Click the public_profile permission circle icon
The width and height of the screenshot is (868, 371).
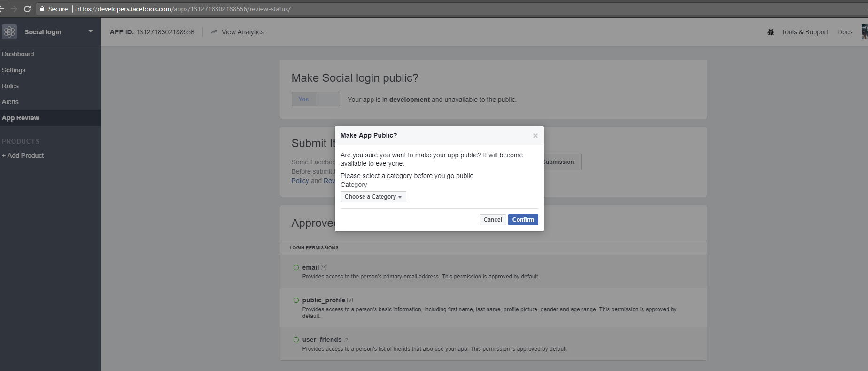pyautogui.click(x=296, y=301)
